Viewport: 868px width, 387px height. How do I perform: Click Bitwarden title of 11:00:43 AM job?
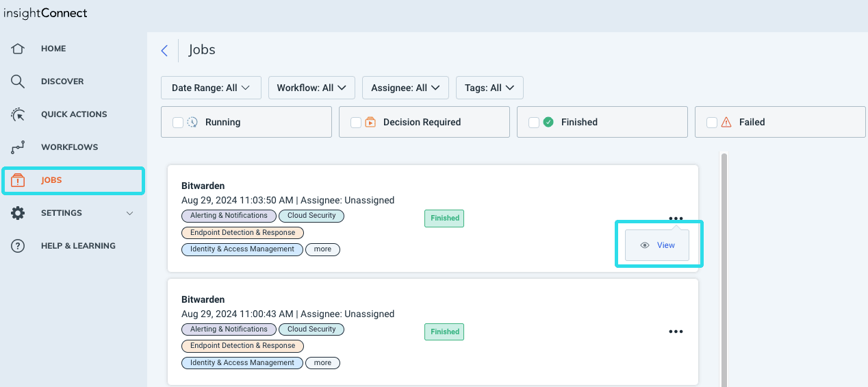(203, 299)
